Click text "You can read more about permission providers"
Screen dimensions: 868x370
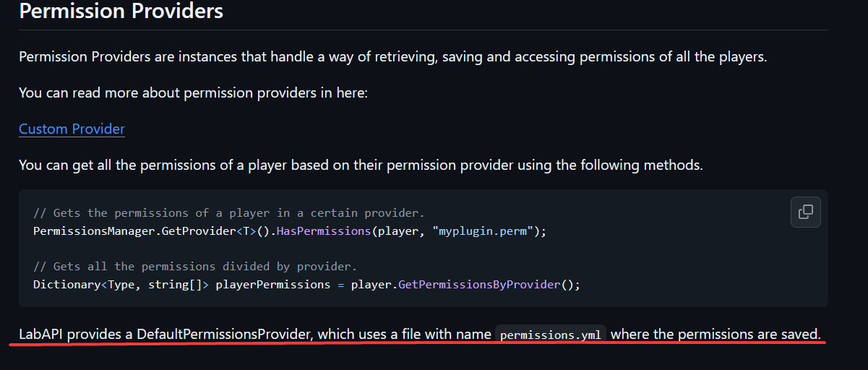194,93
